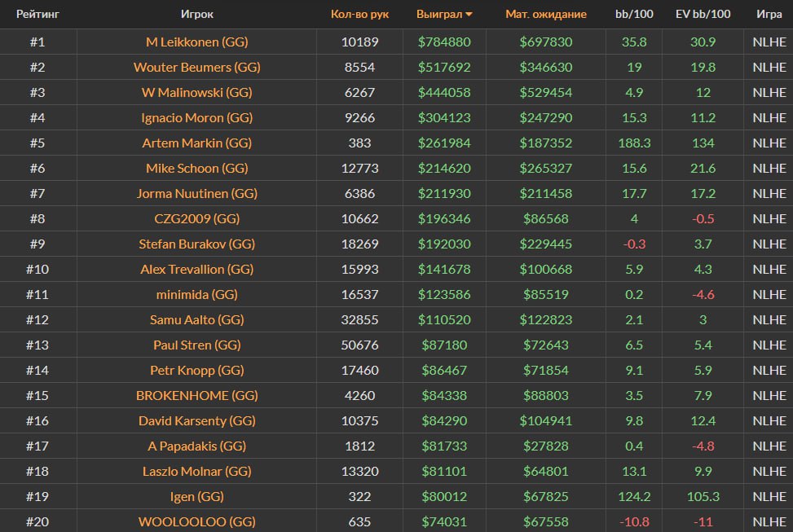This screenshot has width=793, height=532.
Task: Click player name Mike Schoon (GG)
Action: click(196, 168)
